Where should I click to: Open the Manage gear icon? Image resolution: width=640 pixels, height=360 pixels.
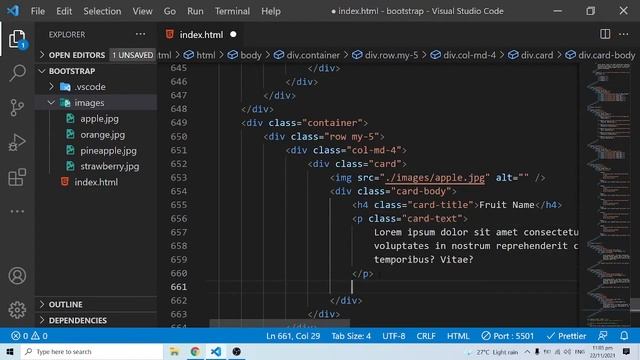click(17, 310)
